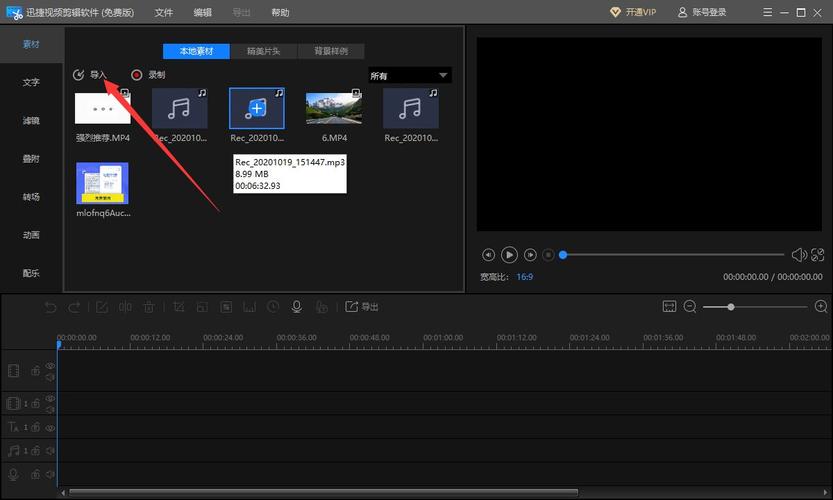Open the 导出 menu in menu bar
Screen dimensions: 833x500
coord(241,12)
